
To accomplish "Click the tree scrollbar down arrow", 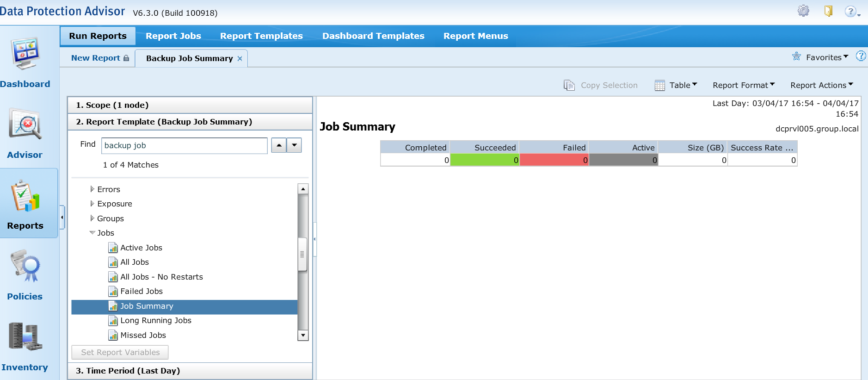I will [x=303, y=335].
